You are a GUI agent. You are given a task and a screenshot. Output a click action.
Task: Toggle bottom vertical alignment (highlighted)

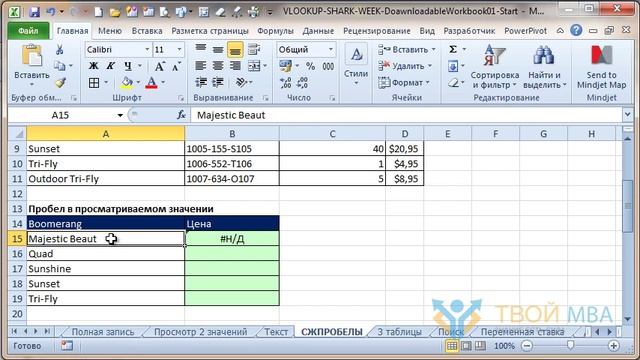click(235, 50)
